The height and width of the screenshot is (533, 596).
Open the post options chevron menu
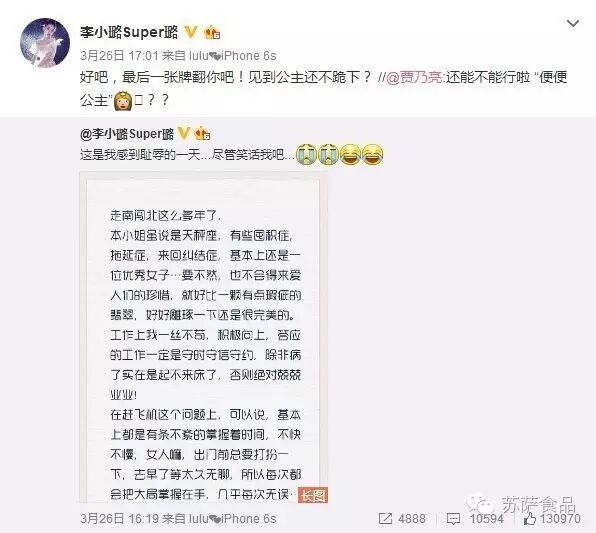(572, 24)
